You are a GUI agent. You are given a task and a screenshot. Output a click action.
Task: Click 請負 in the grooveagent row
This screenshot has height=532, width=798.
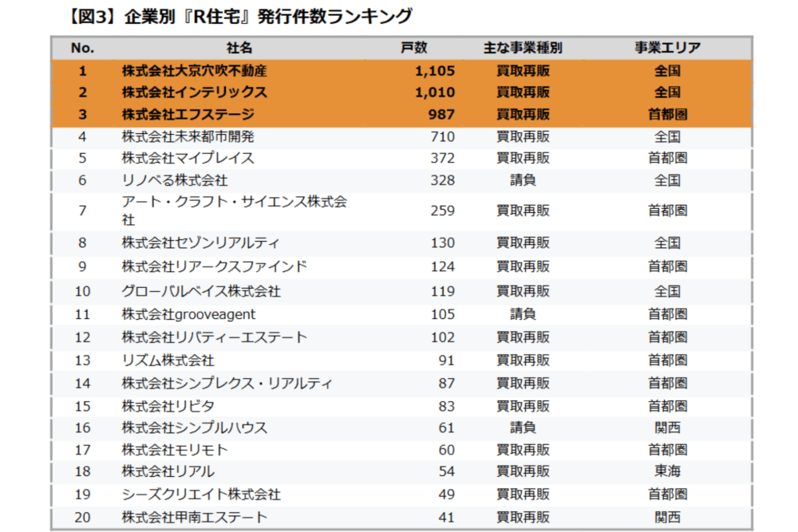pyautogui.click(x=523, y=314)
